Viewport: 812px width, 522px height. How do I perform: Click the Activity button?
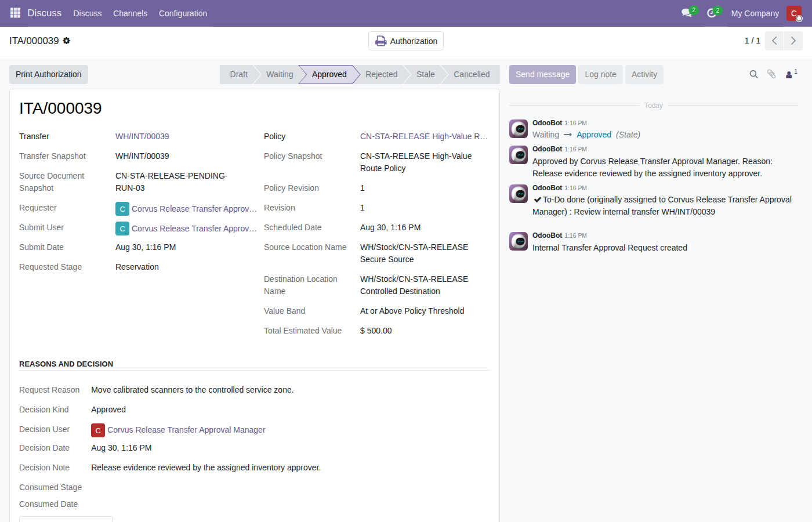point(644,74)
